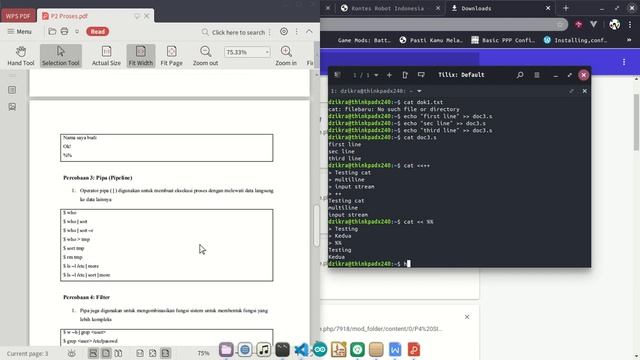The width and height of the screenshot is (640, 360).
Task: Open Tilix session switcher dropdown
Action: [366, 75]
